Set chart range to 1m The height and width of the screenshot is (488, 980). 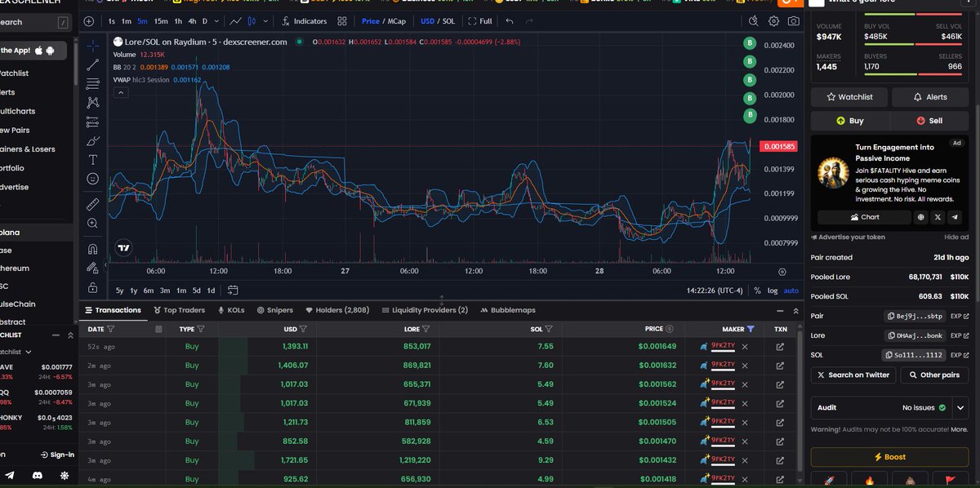[x=180, y=291]
